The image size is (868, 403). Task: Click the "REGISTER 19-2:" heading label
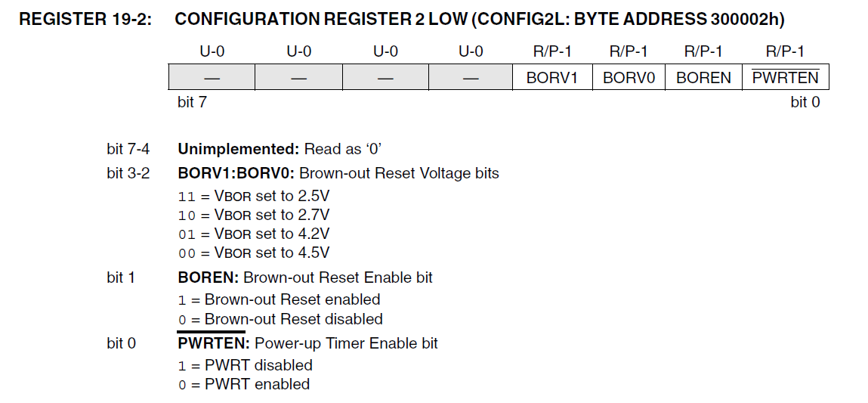pos(85,20)
